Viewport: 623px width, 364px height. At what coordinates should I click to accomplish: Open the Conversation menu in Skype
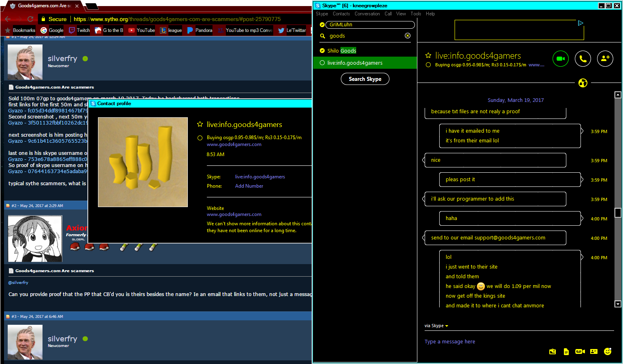click(367, 14)
